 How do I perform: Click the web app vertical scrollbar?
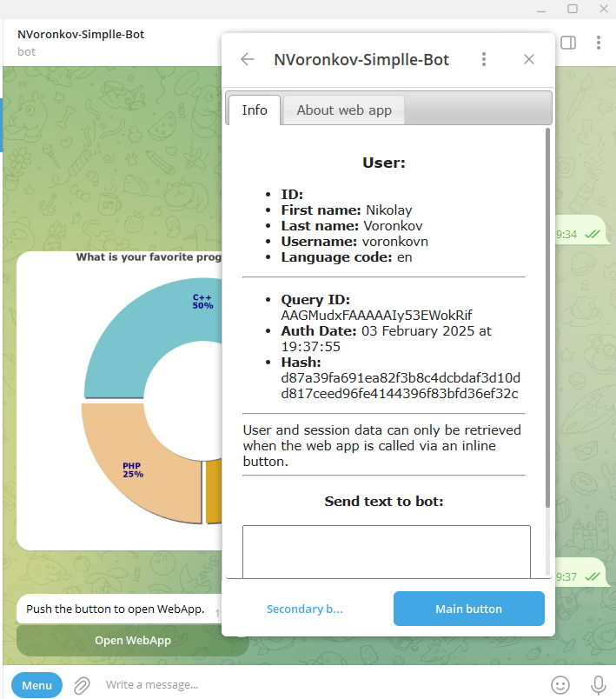point(547,317)
